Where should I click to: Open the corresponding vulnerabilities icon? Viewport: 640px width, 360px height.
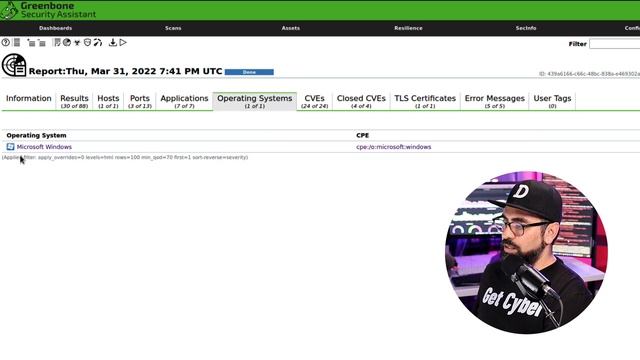click(77, 42)
